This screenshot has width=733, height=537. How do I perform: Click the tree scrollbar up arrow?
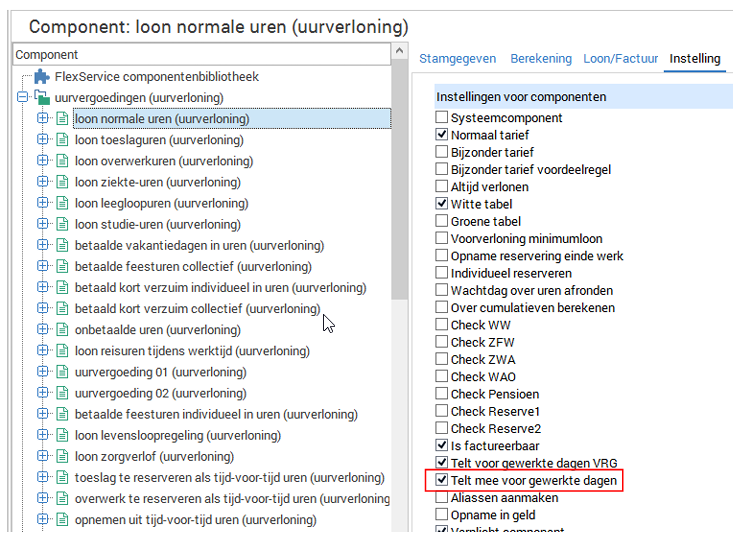400,50
